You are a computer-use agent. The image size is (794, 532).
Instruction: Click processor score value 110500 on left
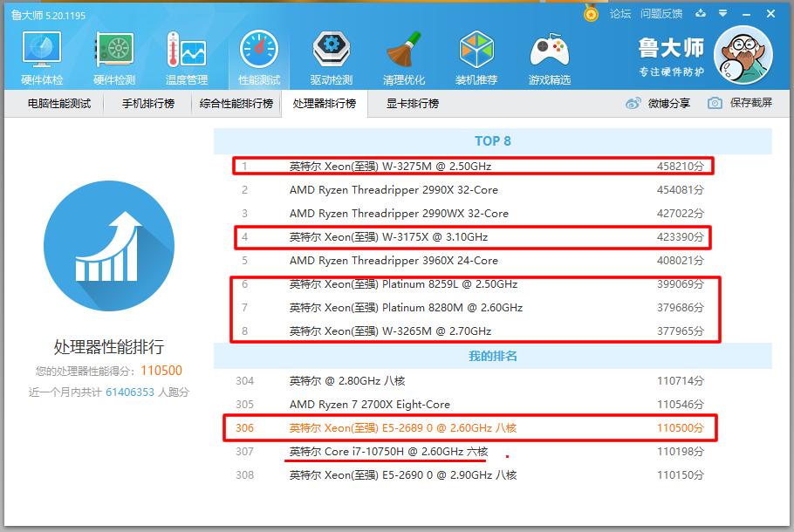tap(161, 371)
